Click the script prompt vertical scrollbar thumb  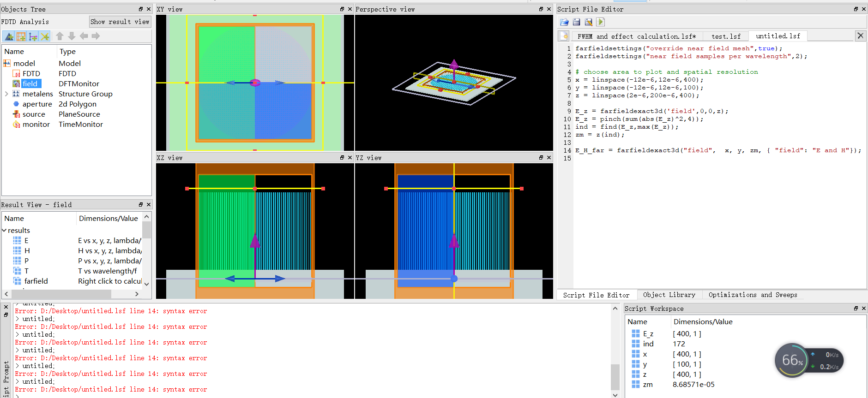615,377
